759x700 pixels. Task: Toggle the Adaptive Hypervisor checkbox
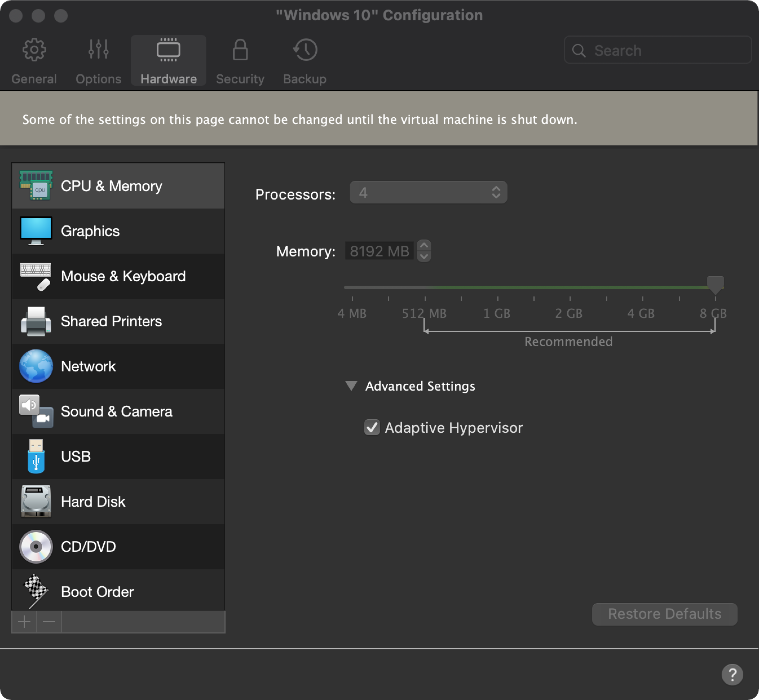pyautogui.click(x=372, y=428)
